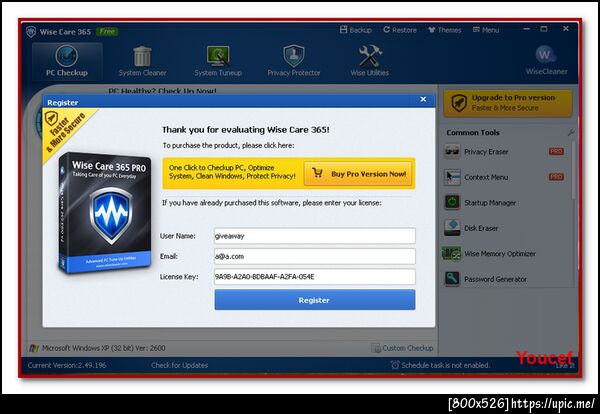Minimize the Wise Care 365 window
The width and height of the screenshot is (600, 414).
[x=527, y=29]
